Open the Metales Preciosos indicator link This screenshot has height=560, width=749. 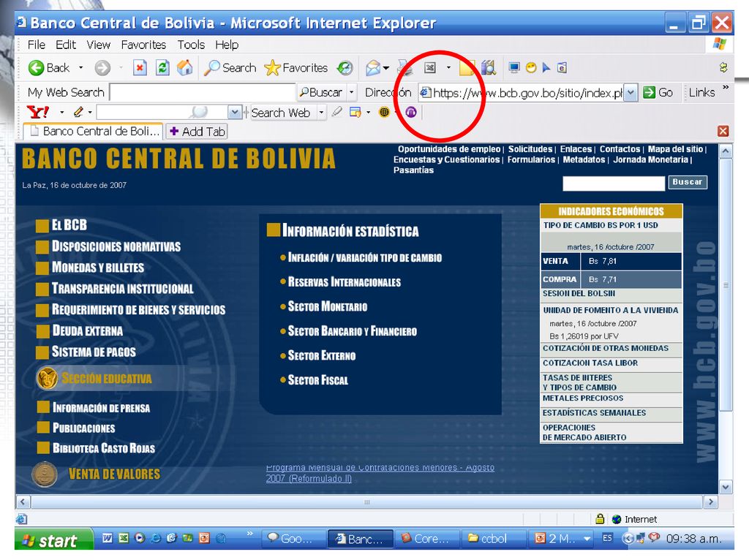pos(583,398)
